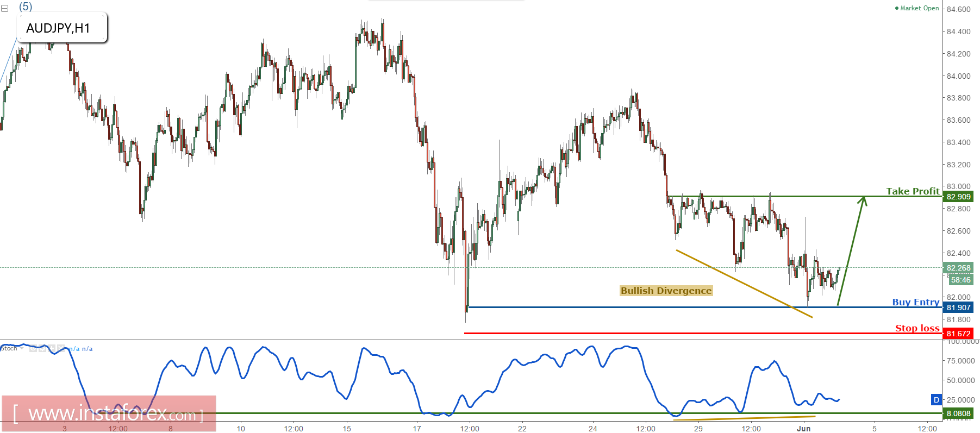
Task: Click the Take Profit text label
Action: pyautogui.click(x=913, y=191)
